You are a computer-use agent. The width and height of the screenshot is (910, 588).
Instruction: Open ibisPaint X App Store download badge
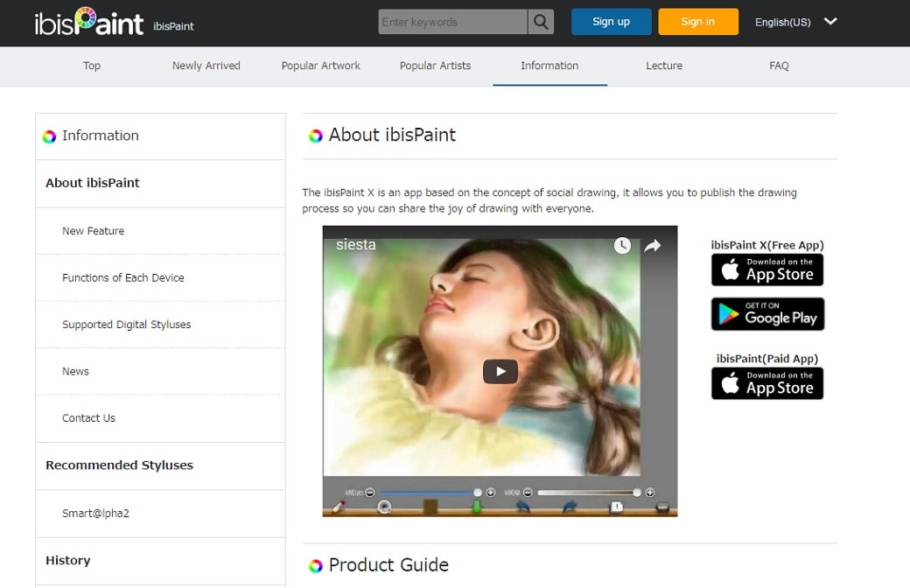766,270
